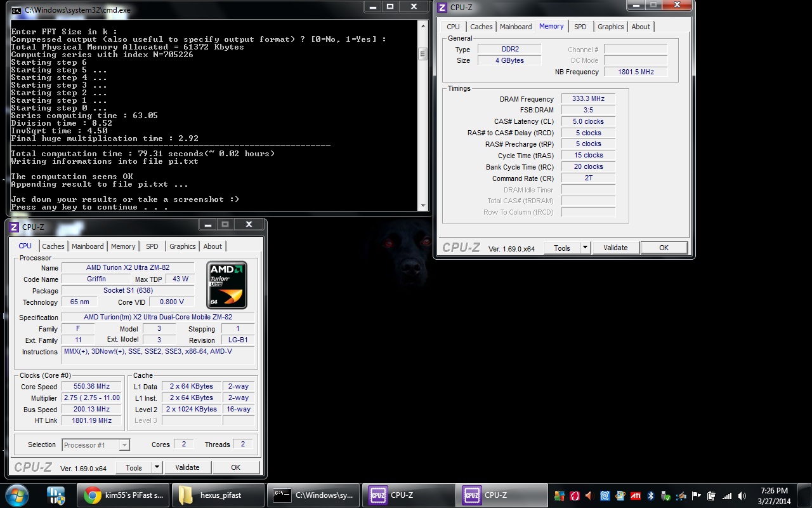812x508 pixels.
Task: Click the Core Speed value 550.36 MHz
Action: (x=91, y=386)
